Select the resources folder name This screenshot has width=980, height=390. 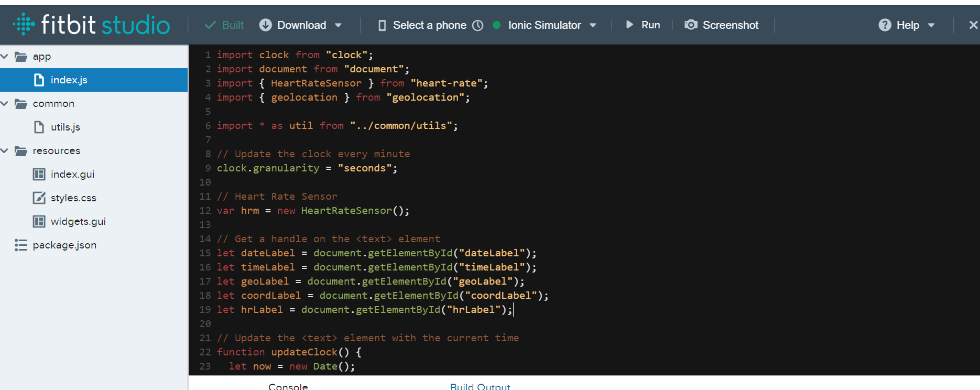pyautogui.click(x=57, y=151)
